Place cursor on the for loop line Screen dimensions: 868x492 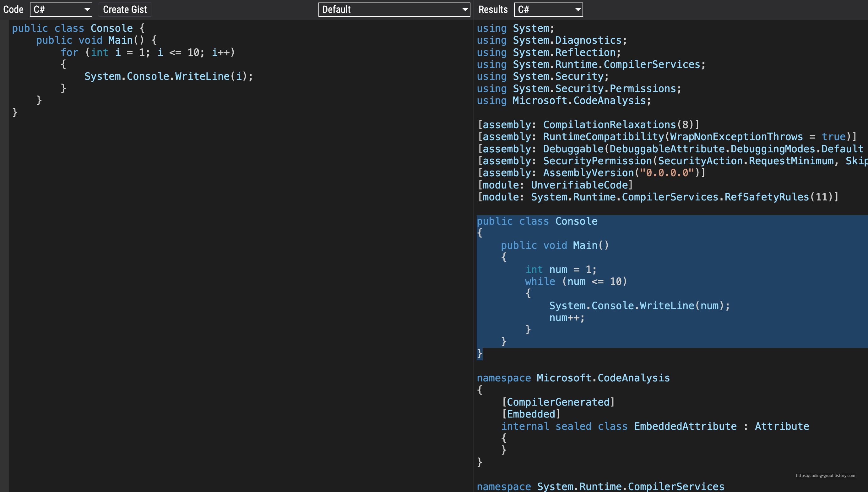click(147, 52)
